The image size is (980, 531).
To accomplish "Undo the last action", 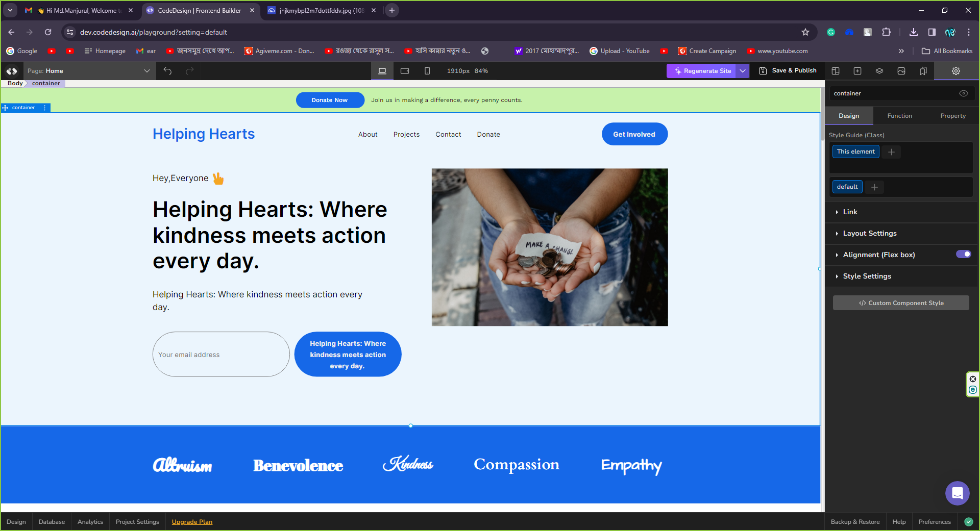I will click(167, 71).
